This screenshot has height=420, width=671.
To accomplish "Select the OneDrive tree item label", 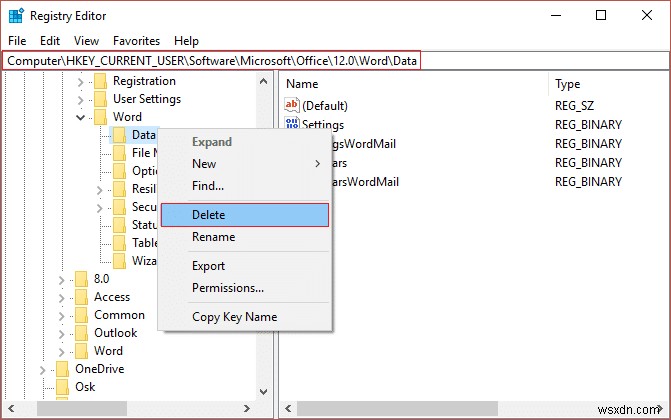I will point(100,369).
